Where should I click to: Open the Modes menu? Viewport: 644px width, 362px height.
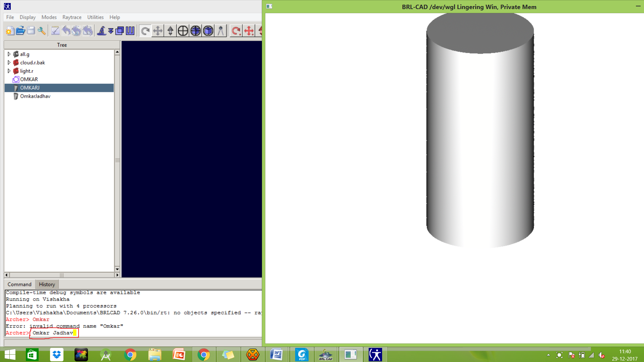coord(49,17)
